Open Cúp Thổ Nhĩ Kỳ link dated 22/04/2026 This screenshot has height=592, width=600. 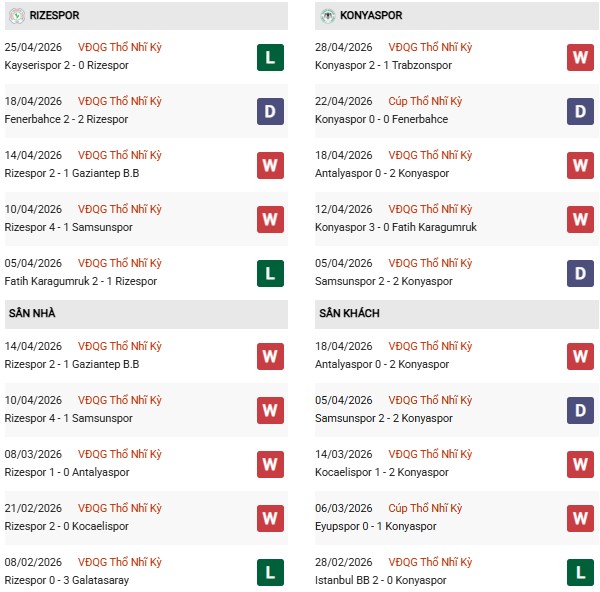coord(421,101)
